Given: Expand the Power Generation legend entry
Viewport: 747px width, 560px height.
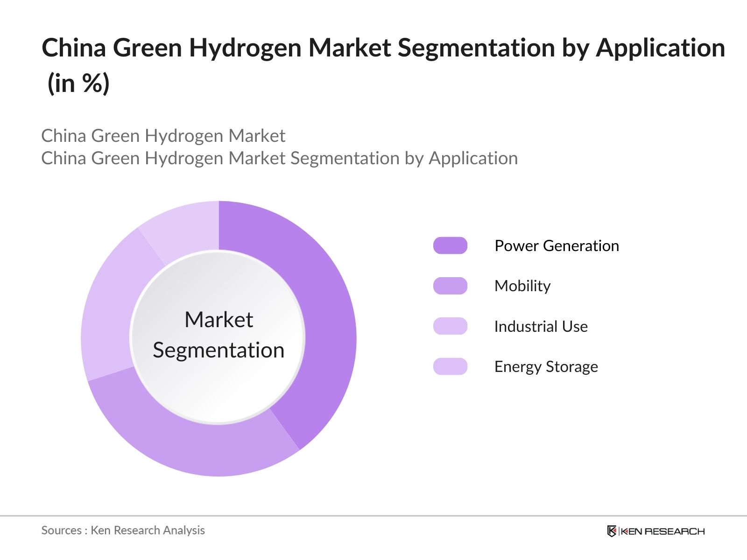Looking at the screenshot, I should [x=556, y=245].
